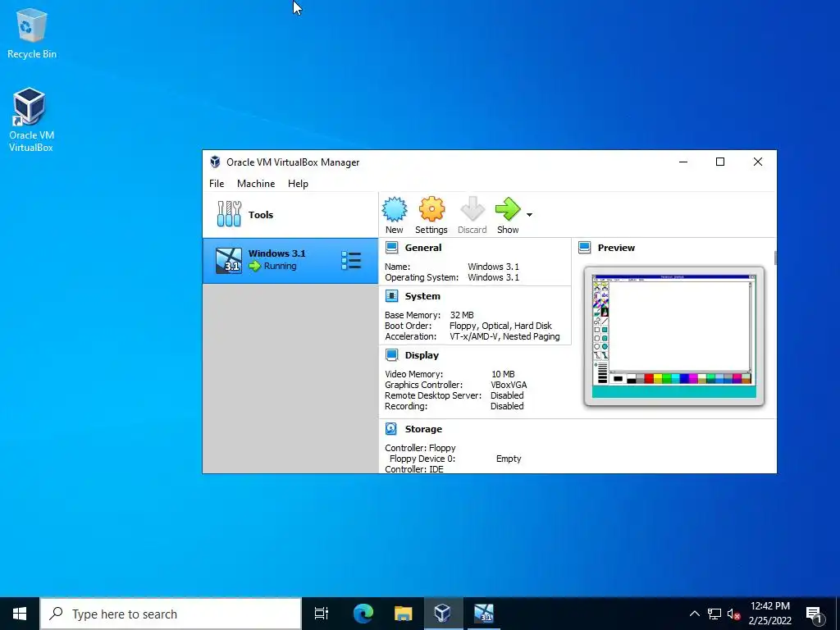Open Settings with the gear icon

click(431, 209)
